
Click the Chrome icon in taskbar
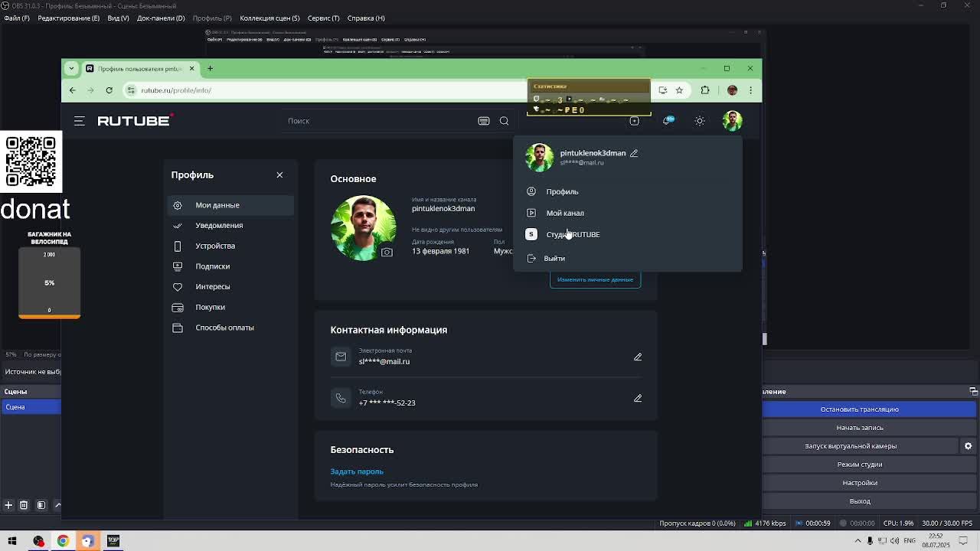coord(63,541)
